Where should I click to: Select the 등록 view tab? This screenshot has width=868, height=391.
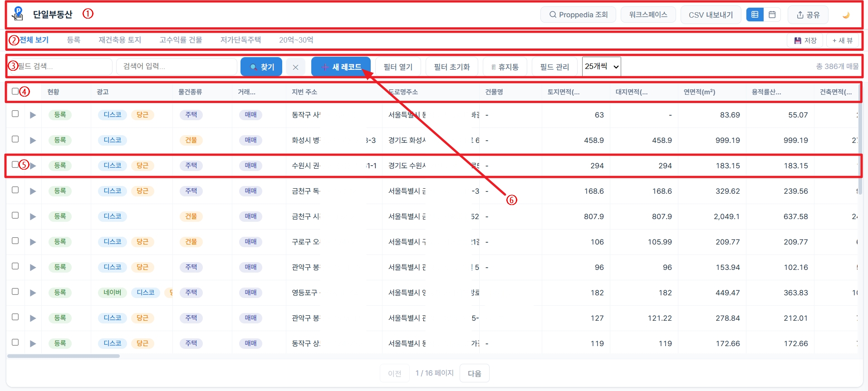74,40
